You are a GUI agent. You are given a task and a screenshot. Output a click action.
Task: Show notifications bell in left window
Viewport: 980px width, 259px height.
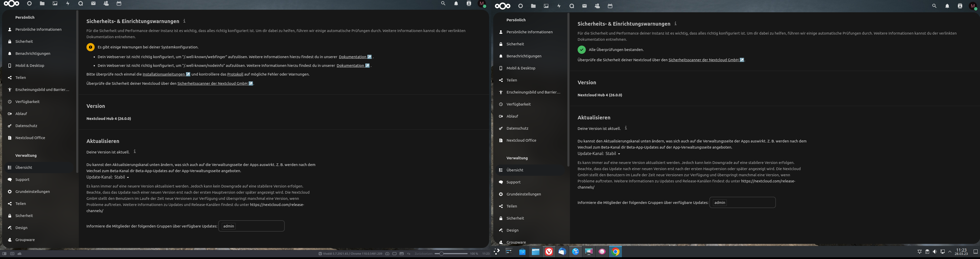coord(456,3)
